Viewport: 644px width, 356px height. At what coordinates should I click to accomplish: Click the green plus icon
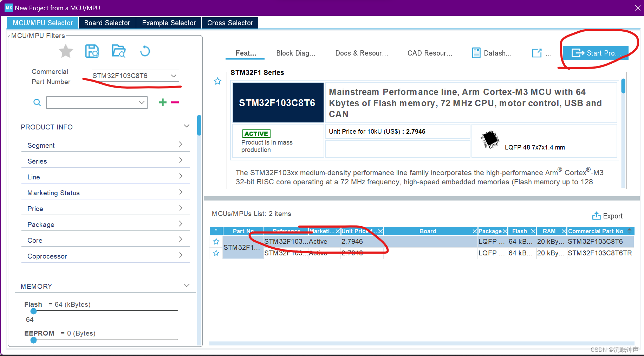(163, 102)
